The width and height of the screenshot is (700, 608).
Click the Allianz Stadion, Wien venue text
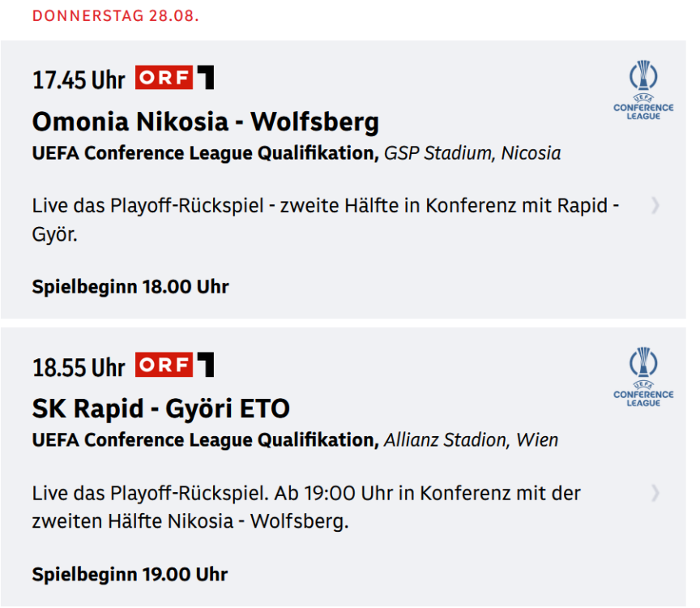(471, 440)
